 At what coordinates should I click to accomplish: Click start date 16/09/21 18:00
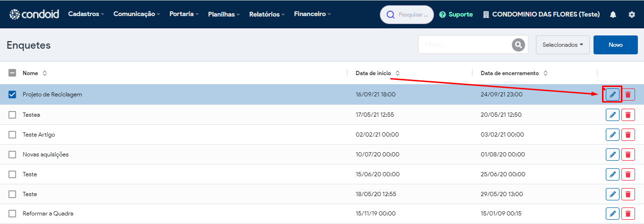click(x=376, y=95)
